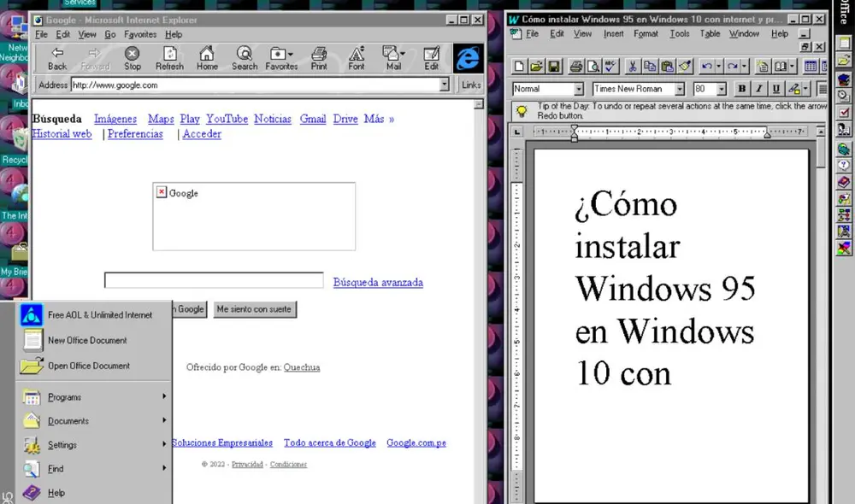
Task: Open the Times New Roman font dropdown
Action: tap(679, 88)
